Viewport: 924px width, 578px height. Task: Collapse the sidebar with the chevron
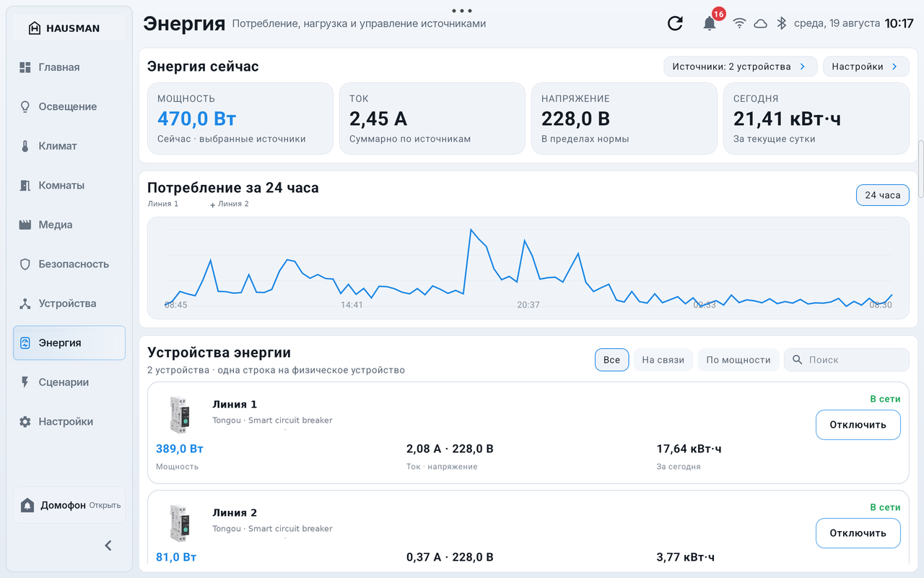coord(108,545)
